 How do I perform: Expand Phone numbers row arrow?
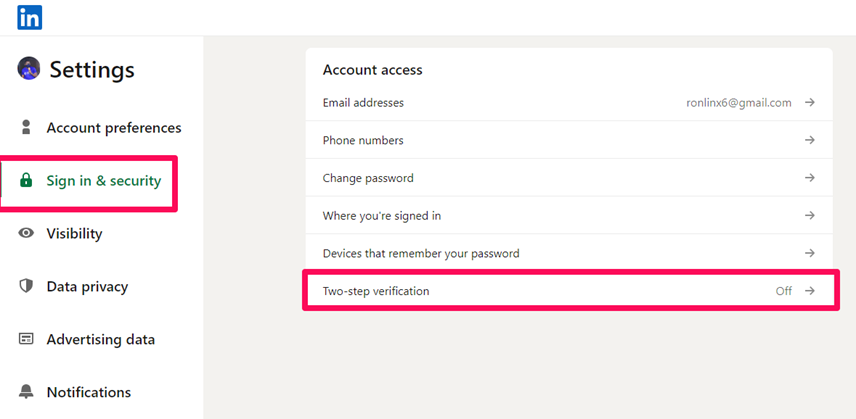click(810, 140)
